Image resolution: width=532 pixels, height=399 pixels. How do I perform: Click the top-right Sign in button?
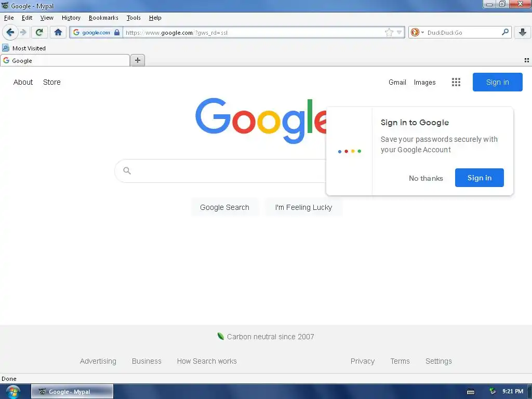click(x=497, y=82)
